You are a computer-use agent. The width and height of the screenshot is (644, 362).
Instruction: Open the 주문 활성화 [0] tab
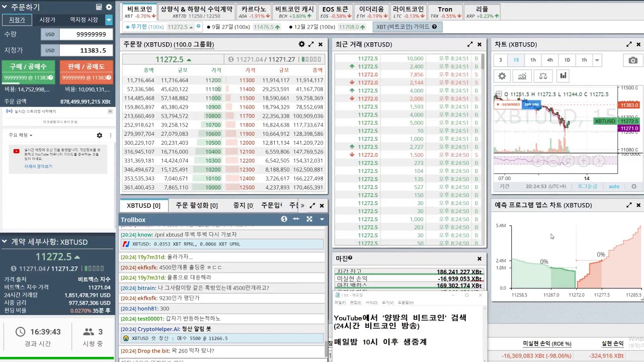pos(197,205)
